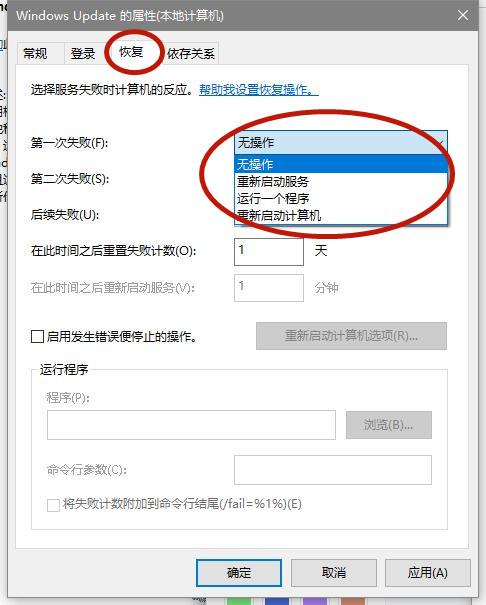Open the 依存关系 tab
The height and width of the screenshot is (605, 486).
coord(191,53)
